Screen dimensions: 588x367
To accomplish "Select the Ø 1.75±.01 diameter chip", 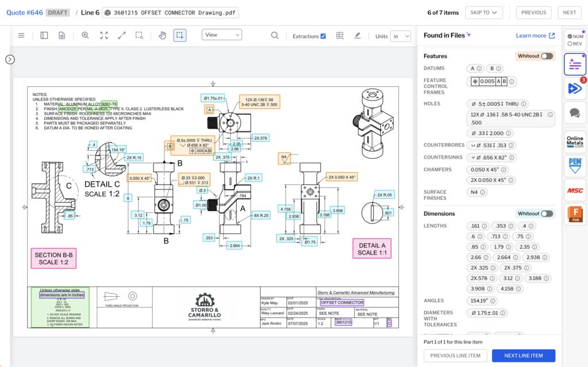I will click(488, 313).
